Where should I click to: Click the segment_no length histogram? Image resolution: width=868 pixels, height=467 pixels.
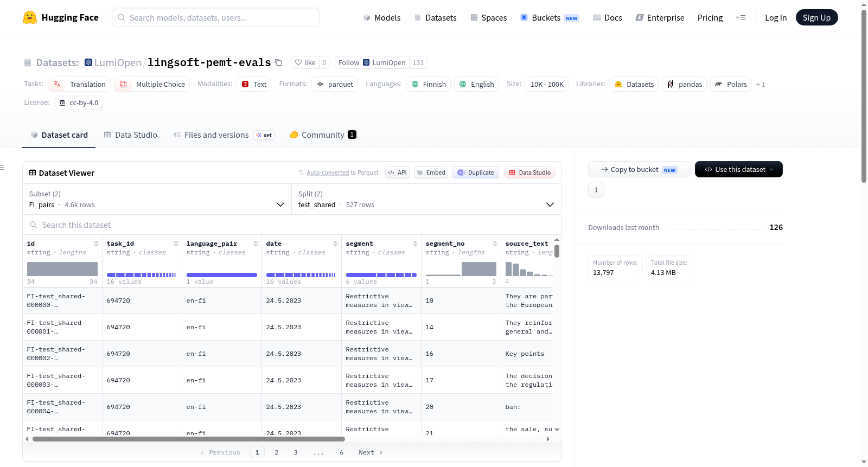click(x=461, y=269)
